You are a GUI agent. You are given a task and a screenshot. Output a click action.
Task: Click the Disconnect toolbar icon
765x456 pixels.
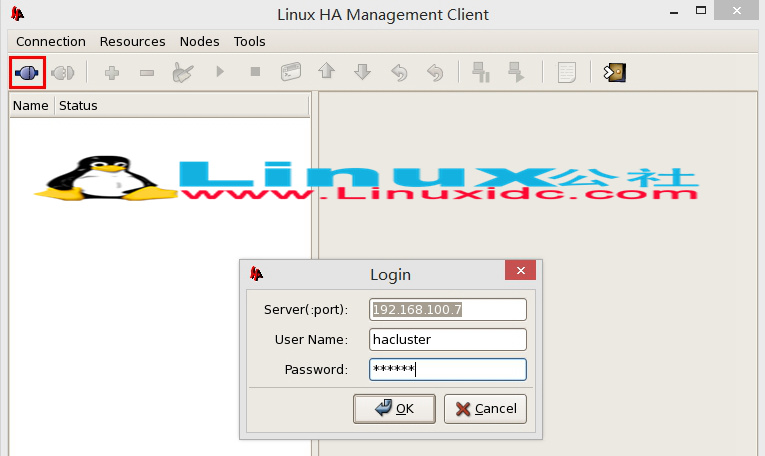(x=63, y=72)
